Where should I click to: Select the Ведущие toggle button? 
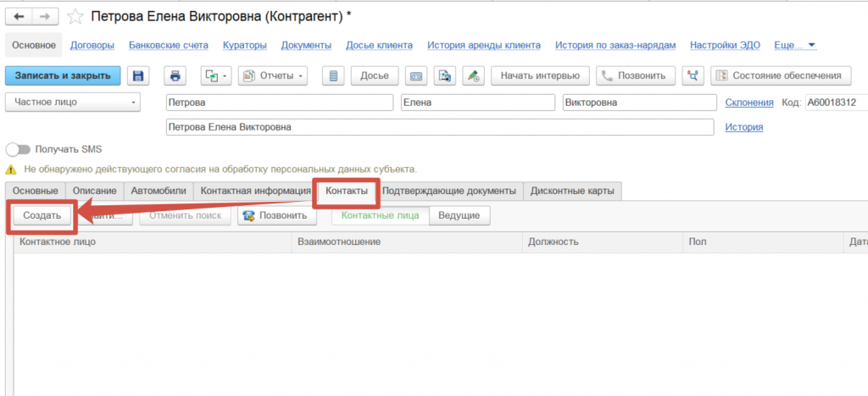click(459, 215)
